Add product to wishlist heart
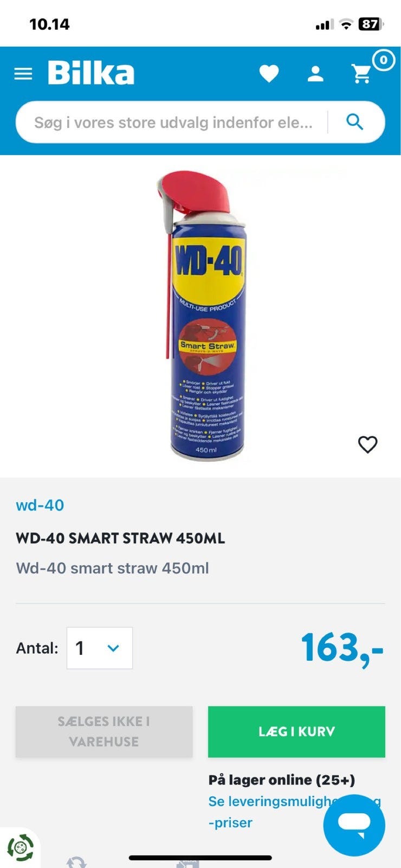 pyautogui.click(x=367, y=444)
